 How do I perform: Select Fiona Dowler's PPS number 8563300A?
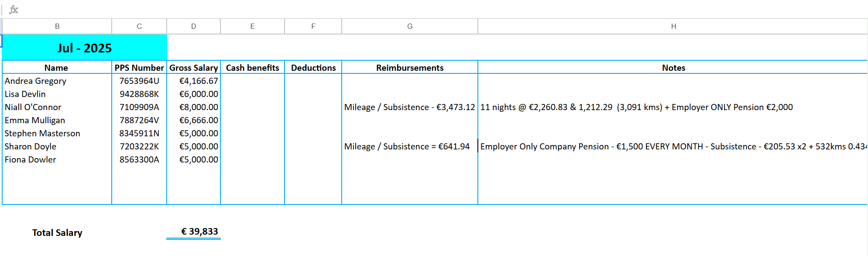pos(139,159)
